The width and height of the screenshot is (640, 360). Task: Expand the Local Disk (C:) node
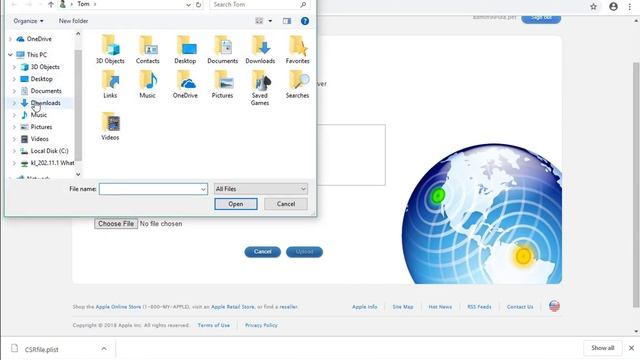click(x=14, y=151)
